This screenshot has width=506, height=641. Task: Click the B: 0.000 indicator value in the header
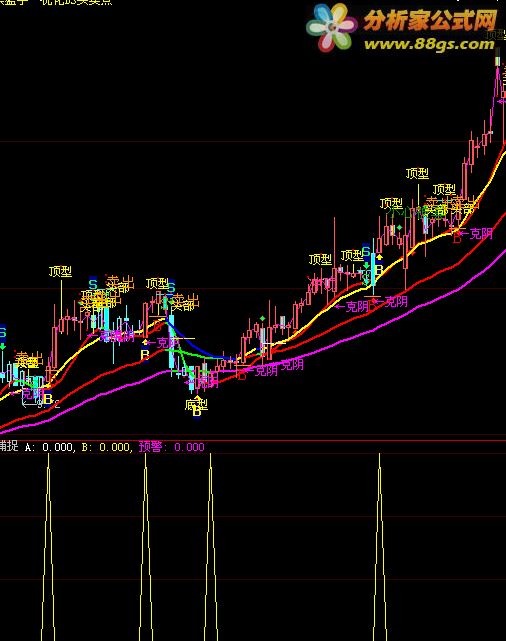tap(105, 447)
